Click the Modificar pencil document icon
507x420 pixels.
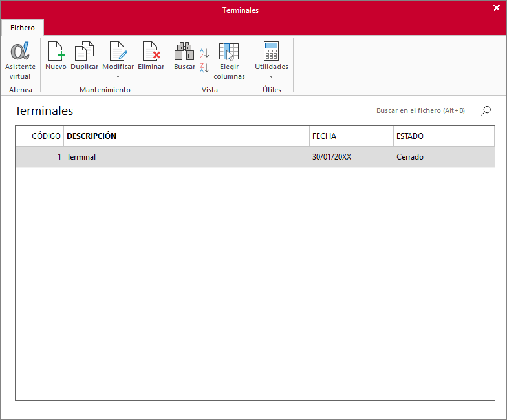tap(118, 51)
